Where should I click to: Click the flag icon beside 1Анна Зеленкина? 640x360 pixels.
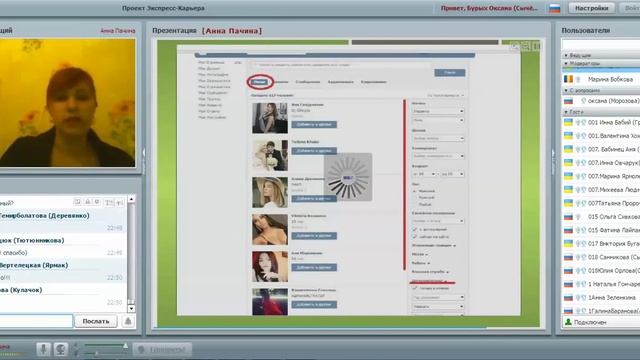coord(568,298)
